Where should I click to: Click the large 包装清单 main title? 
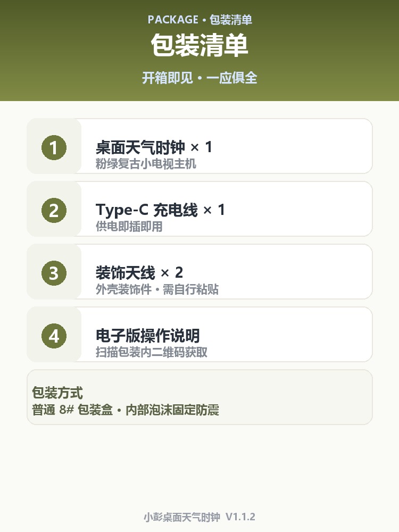[x=199, y=45]
